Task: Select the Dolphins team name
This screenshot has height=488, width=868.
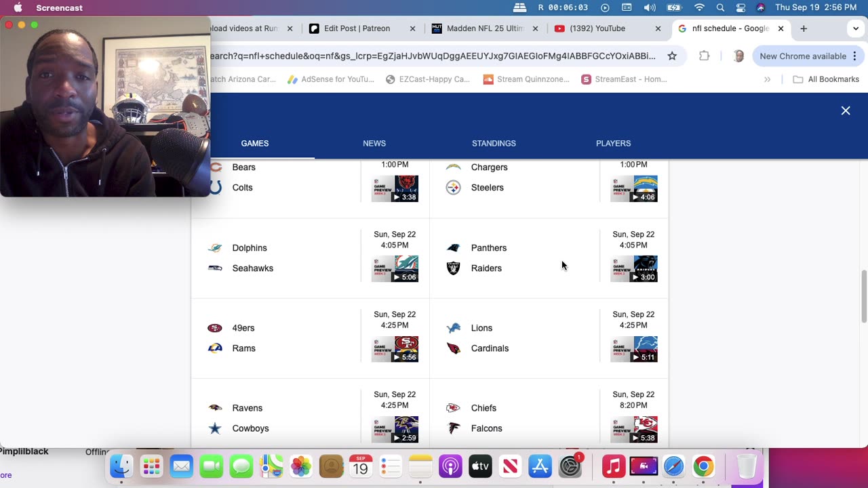Action: click(250, 248)
